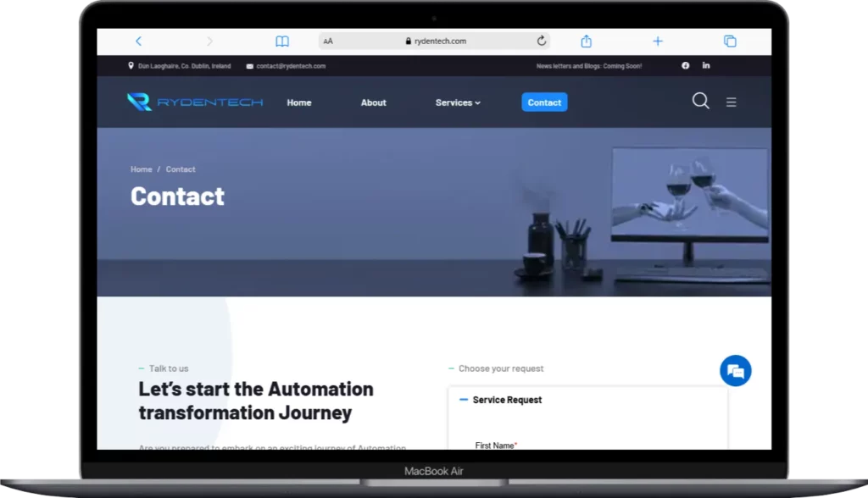Focus the rydentech.com address bar
This screenshot has height=498, width=868.
point(434,41)
